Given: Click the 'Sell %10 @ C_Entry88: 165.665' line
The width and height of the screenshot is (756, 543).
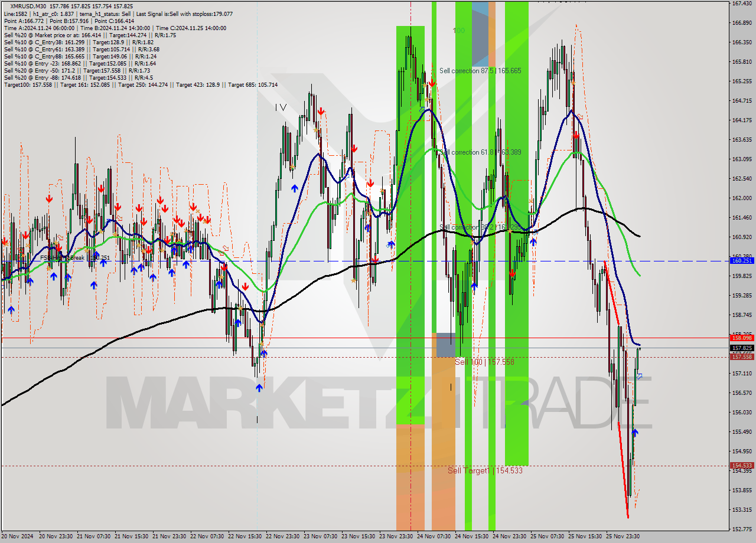Looking at the screenshot, I should 80,56.
